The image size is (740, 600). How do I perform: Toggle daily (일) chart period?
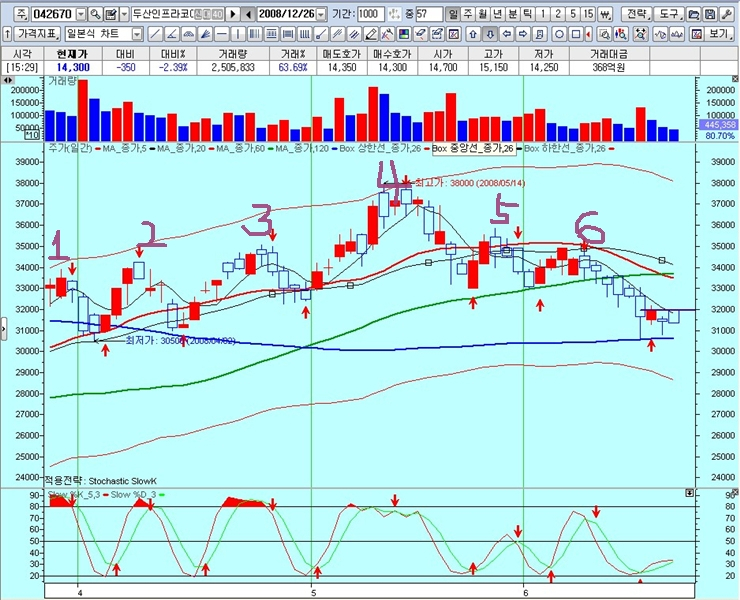453,14
